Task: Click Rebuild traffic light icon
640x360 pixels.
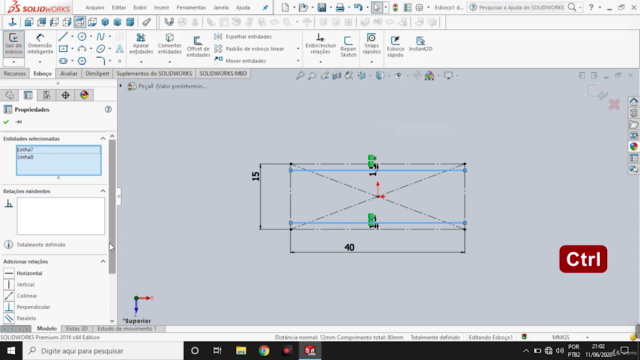Action: click(x=395, y=7)
